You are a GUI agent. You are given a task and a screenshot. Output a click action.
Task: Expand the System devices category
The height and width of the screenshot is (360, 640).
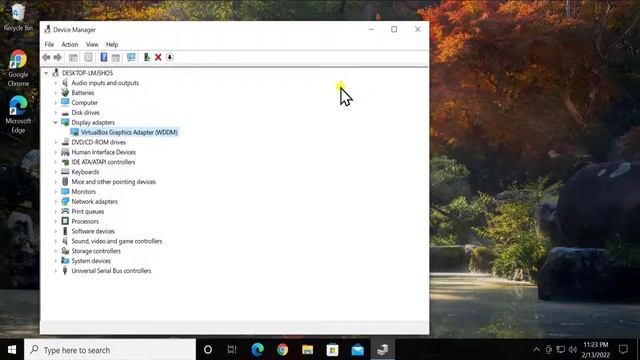pyautogui.click(x=56, y=261)
